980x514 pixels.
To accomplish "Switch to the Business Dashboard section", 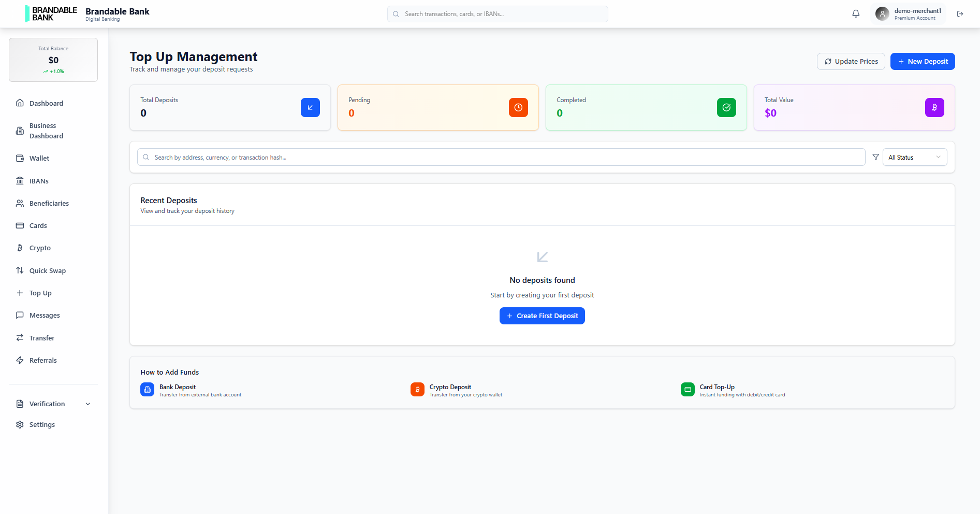I will 47,131.
